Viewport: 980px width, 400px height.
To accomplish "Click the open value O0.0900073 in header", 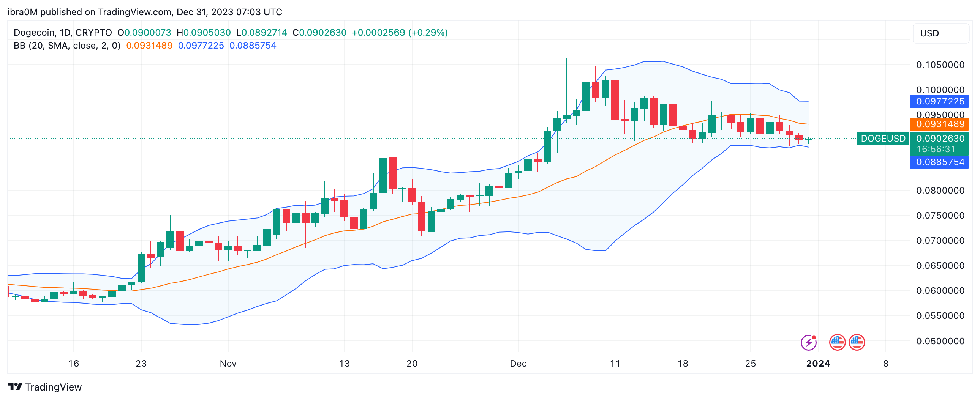I will pos(144,33).
